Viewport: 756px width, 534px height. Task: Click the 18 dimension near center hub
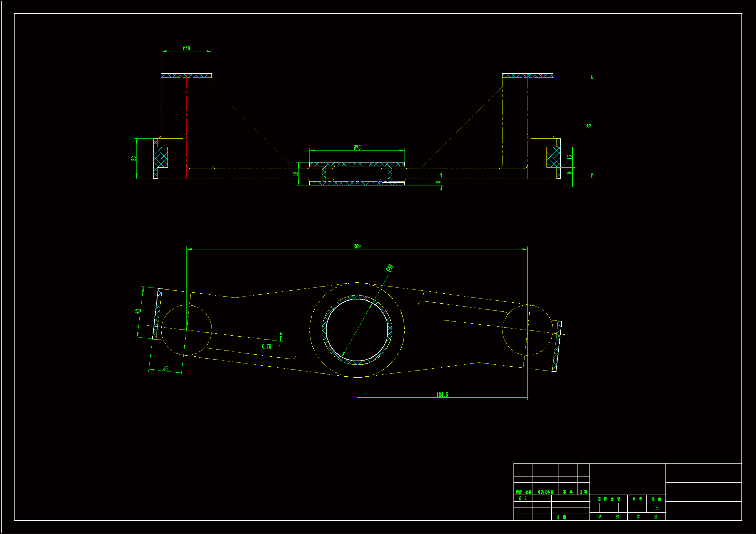(296, 173)
